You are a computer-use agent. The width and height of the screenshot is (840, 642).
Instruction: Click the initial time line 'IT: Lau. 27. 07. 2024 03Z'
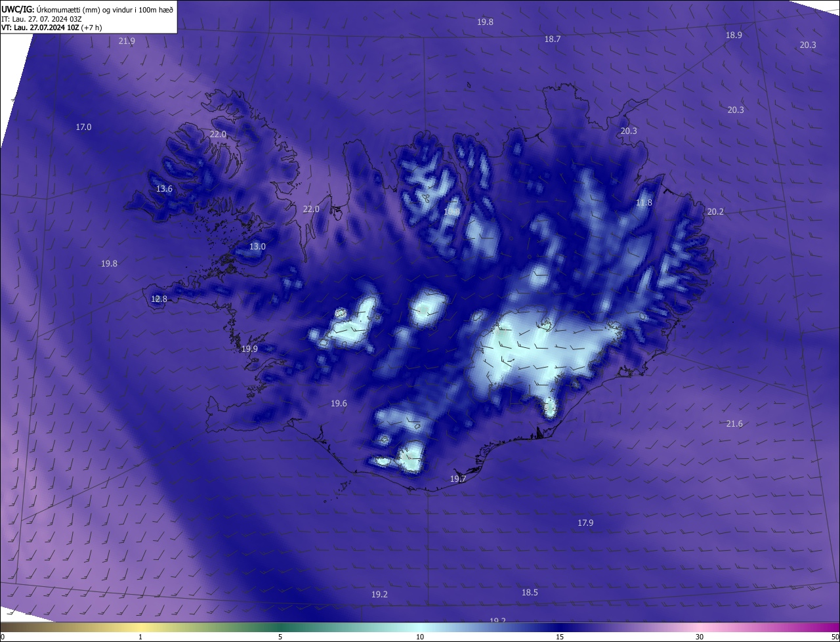pyautogui.click(x=41, y=19)
